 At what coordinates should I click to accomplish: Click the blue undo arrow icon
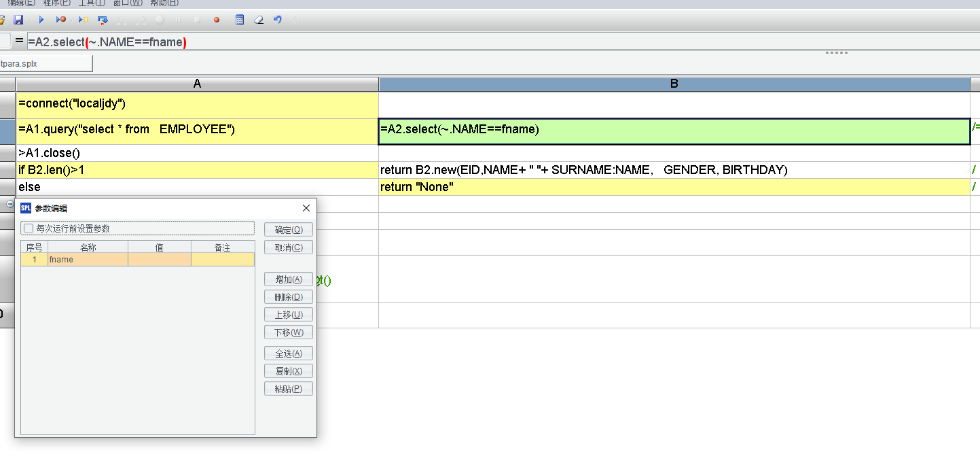pyautogui.click(x=277, y=20)
